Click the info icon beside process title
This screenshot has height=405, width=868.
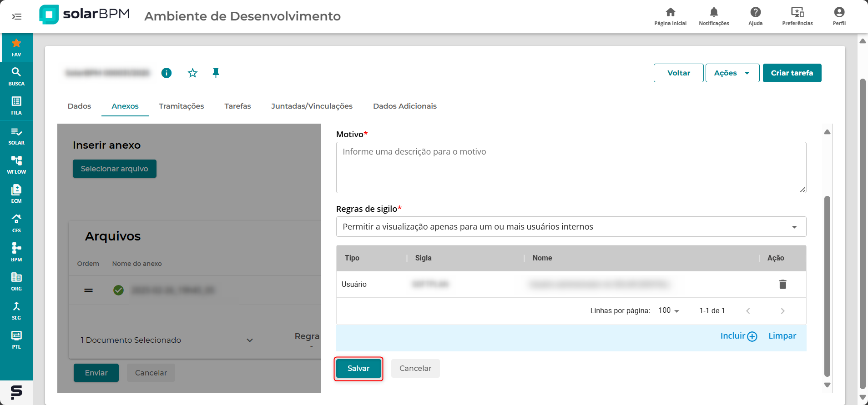pyautogui.click(x=167, y=73)
